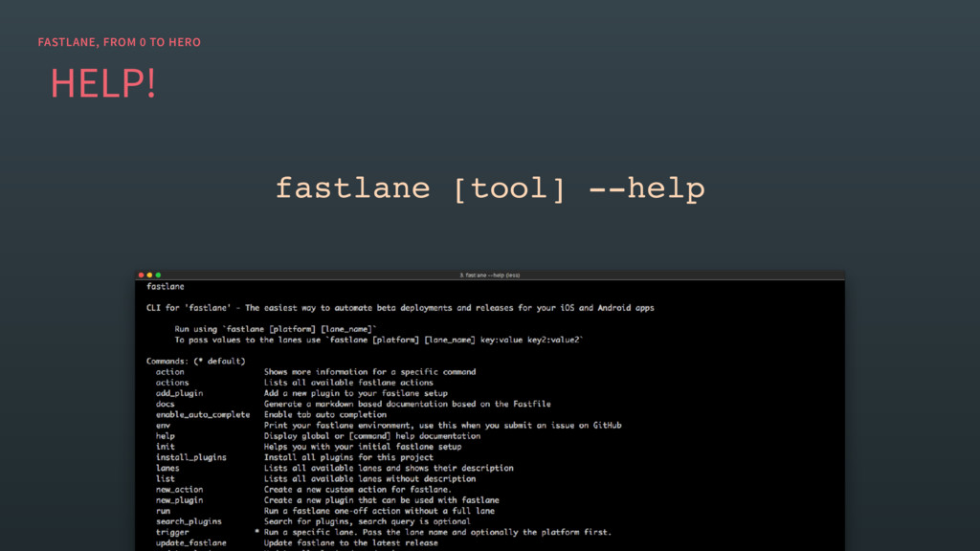Click the 'To pass values to the lanes' line

[x=379, y=340]
